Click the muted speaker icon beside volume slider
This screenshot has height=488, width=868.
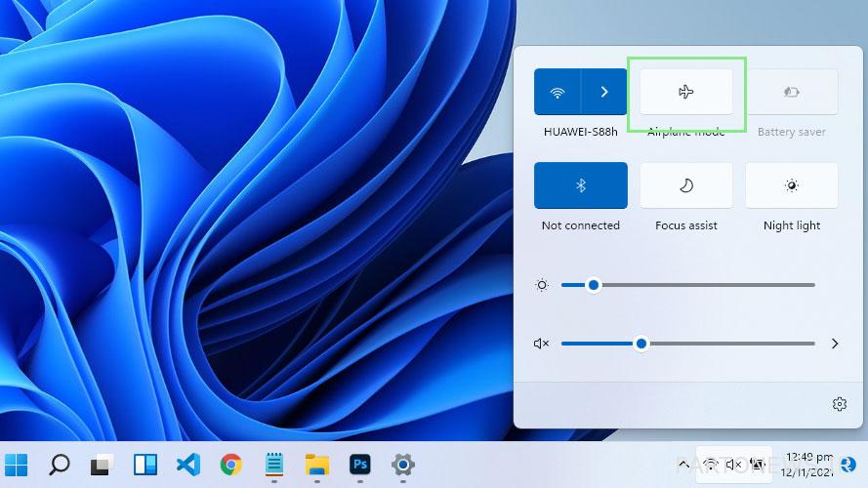point(542,344)
